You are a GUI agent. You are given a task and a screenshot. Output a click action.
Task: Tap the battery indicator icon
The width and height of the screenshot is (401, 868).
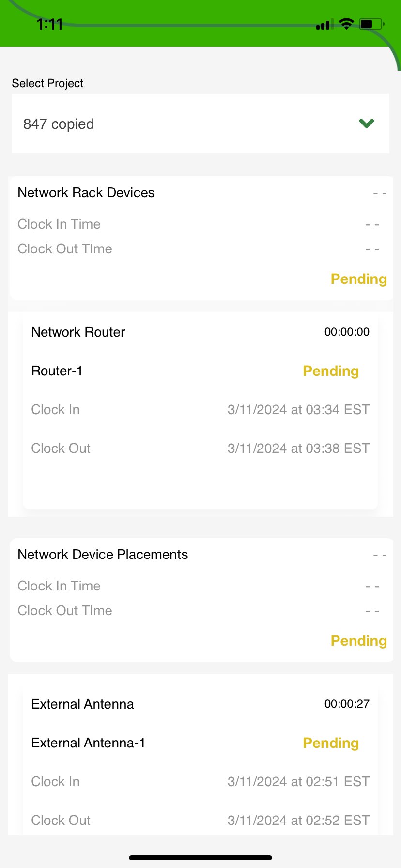point(371,24)
